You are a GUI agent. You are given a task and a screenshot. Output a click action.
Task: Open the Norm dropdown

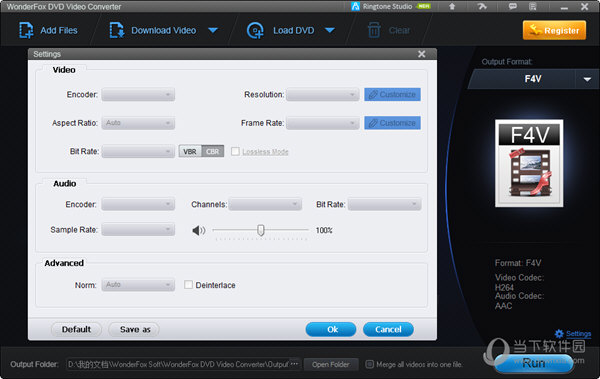pos(138,285)
